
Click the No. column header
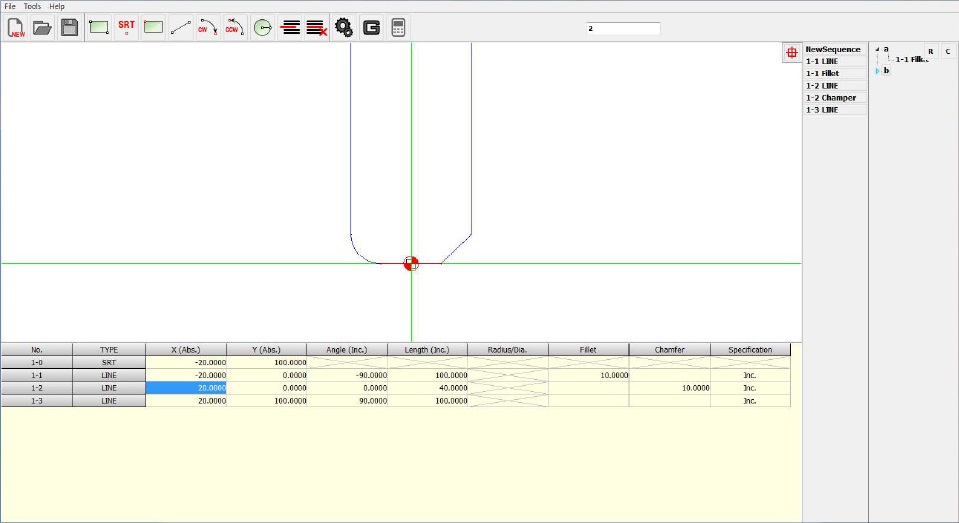click(37, 350)
